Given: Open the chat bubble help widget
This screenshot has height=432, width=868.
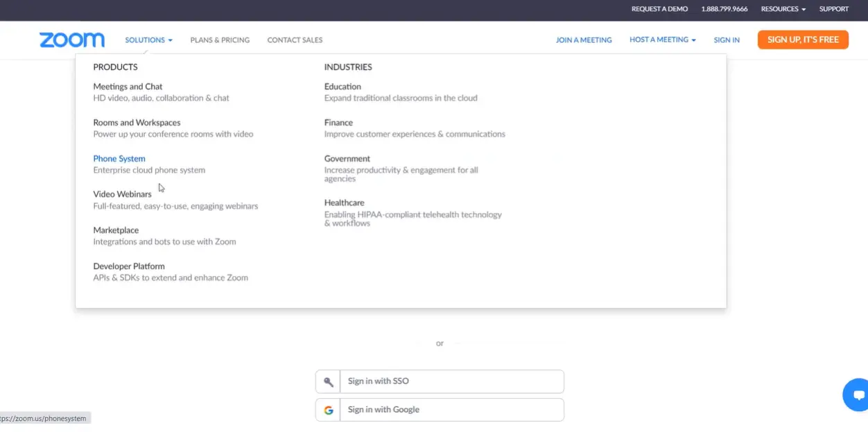Looking at the screenshot, I should coord(858,395).
